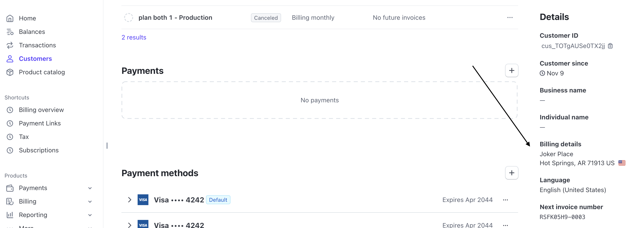The height and width of the screenshot is (228, 644).
Task: Select the Tax shortcut icon
Action: tap(10, 137)
